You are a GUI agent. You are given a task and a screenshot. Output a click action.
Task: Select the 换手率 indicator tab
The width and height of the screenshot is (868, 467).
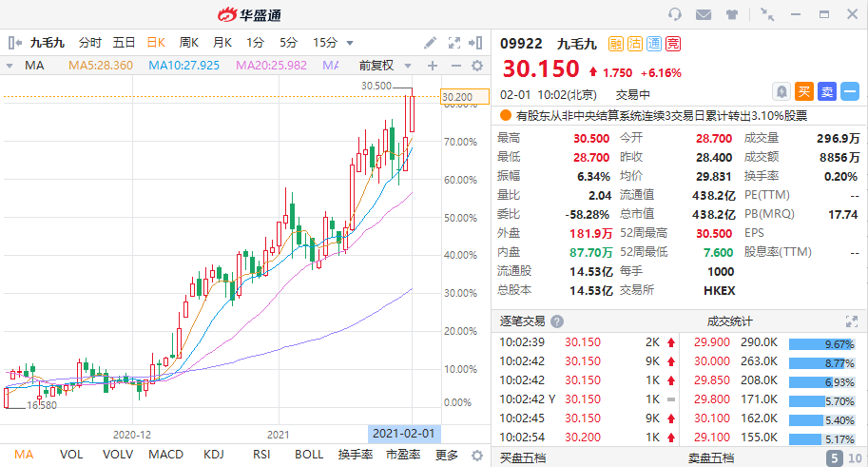click(356, 455)
